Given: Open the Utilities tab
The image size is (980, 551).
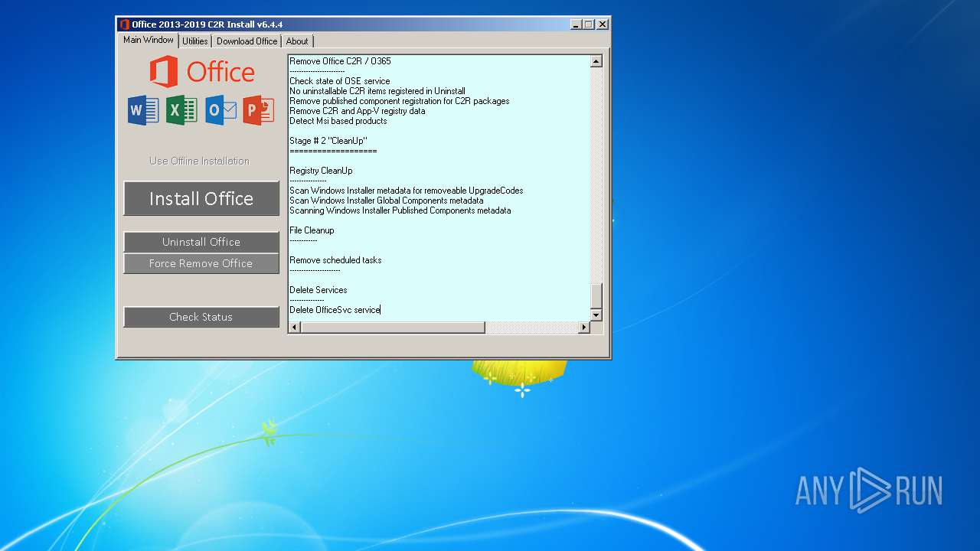Looking at the screenshot, I should [x=195, y=41].
